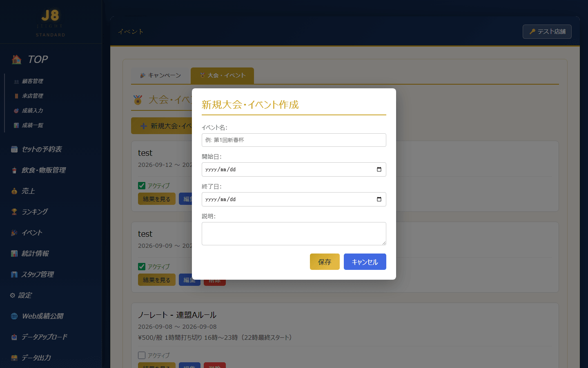This screenshot has width=588, height=368.
Task: Select the 大会・イベント tab
Action: coord(223,76)
